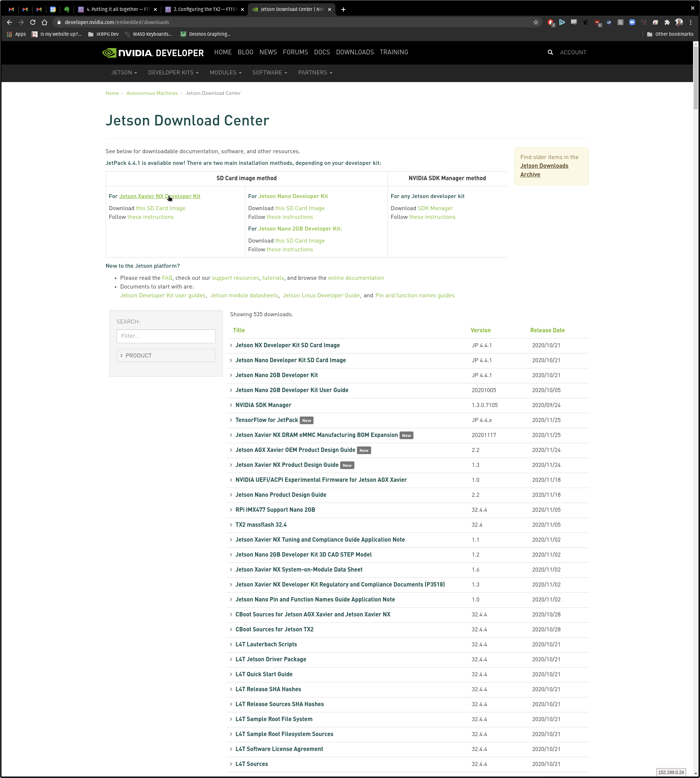Open the SOFTWARE dropdown menu
This screenshot has height=778, width=700.
coord(270,73)
